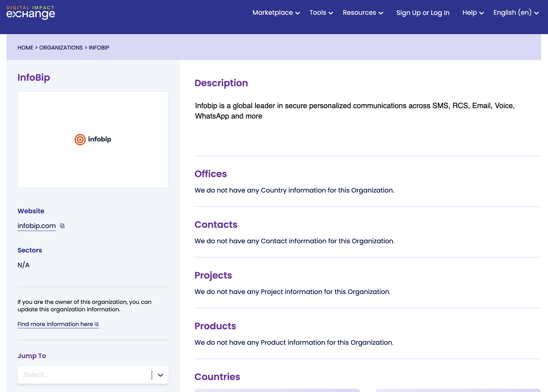Screen dimensions: 548x392
Task: Click the Infobip logo thumbnail
Action: (93, 140)
